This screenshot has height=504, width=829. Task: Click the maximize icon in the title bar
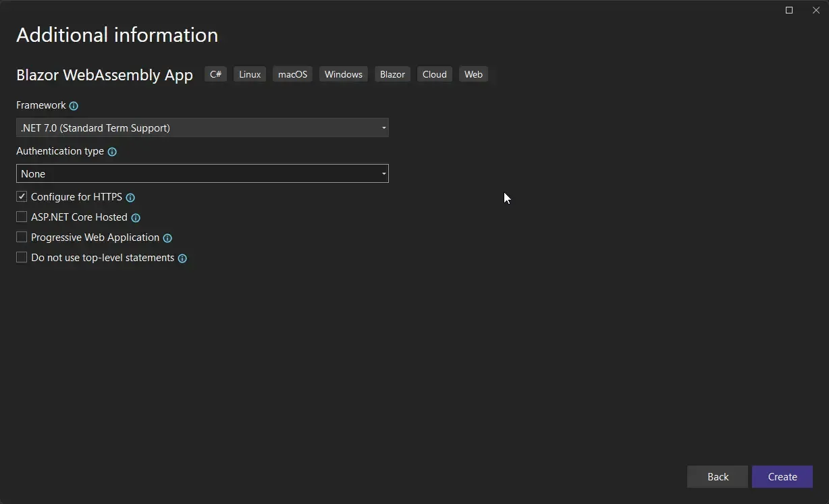coord(788,10)
